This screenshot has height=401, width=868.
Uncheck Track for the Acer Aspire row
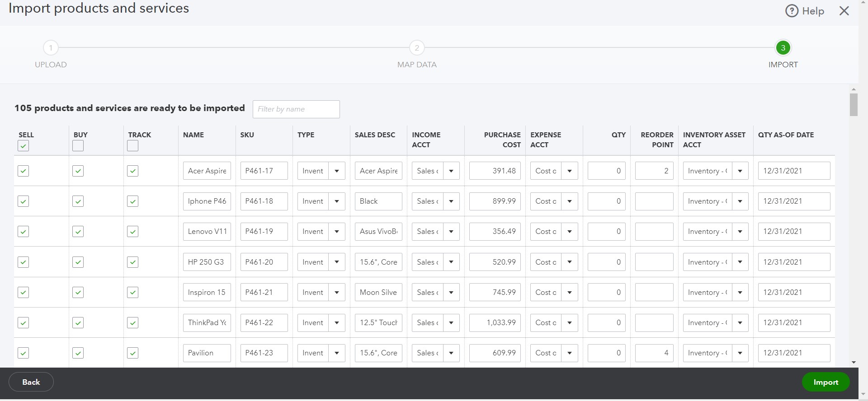point(132,171)
